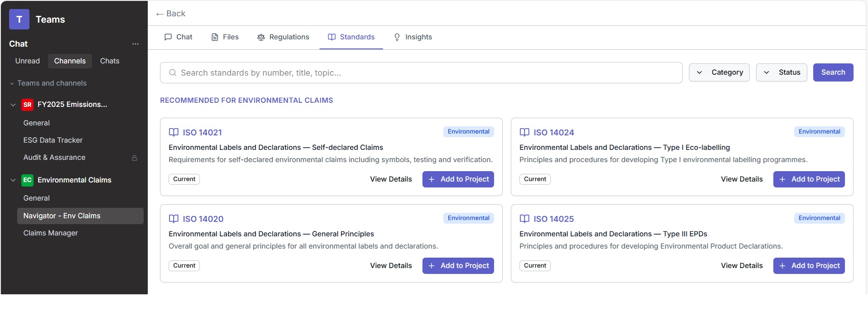Click the red SR team avatar
The height and width of the screenshot is (326, 868).
coord(27,105)
